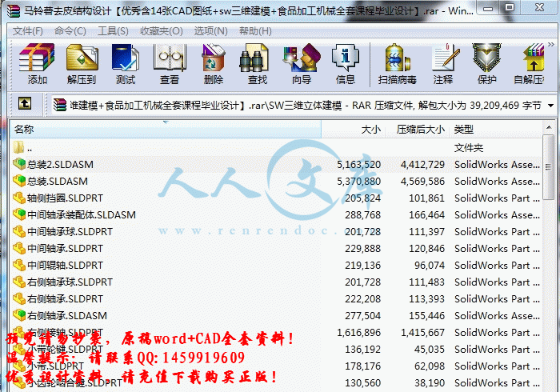The image size is (560, 392).
Task: Open the 查看 (View) toolbar tool
Action: click(169, 64)
